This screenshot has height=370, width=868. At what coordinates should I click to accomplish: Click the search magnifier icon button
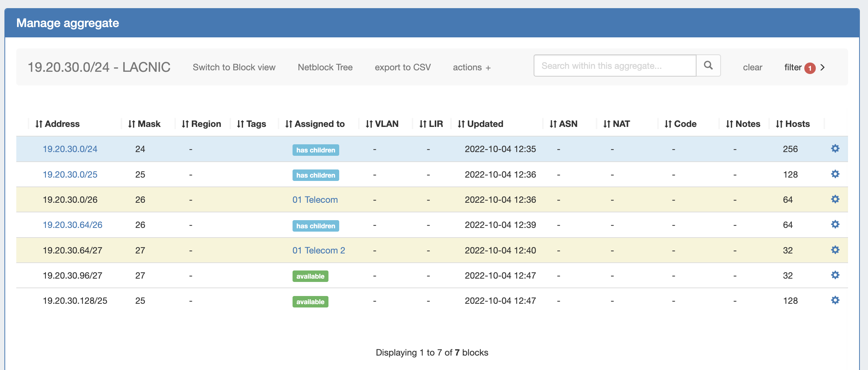coord(708,65)
